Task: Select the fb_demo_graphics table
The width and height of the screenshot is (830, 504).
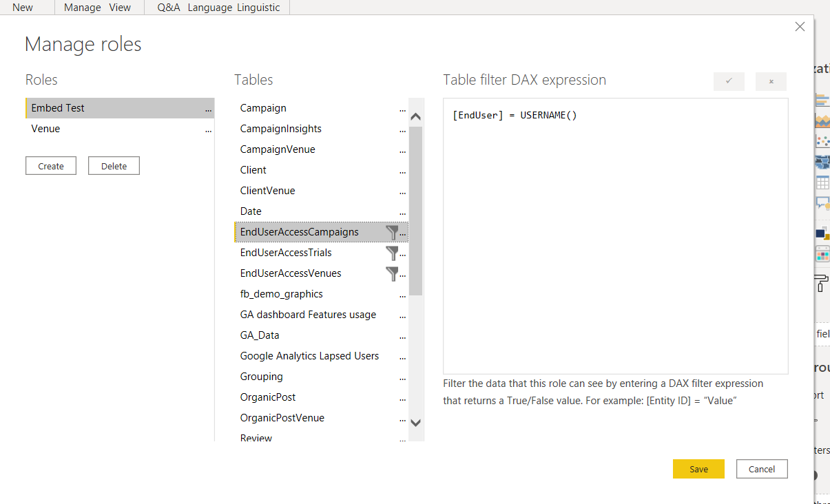Action: pos(322,294)
